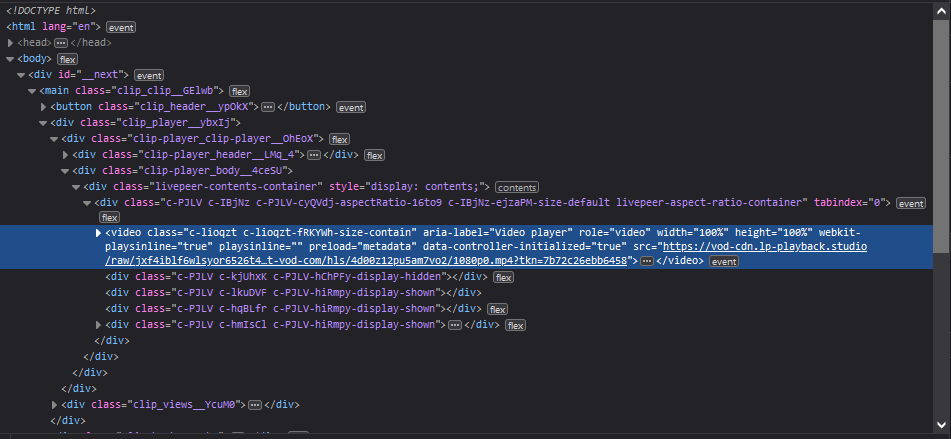Viewport: 951px width, 439px height.
Task: Open ellipsis badge of c-hmIsCl div
Action: click(455, 325)
